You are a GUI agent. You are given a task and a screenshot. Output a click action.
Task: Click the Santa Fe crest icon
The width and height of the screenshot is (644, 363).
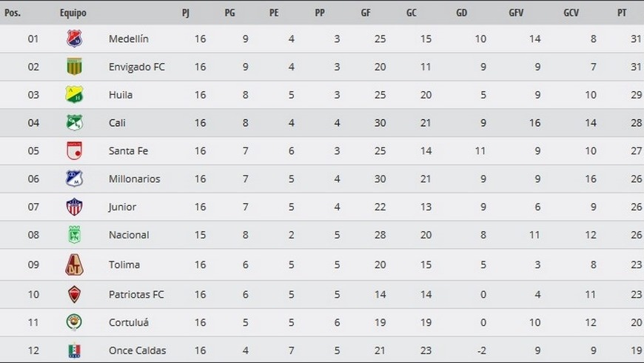pyautogui.click(x=74, y=151)
